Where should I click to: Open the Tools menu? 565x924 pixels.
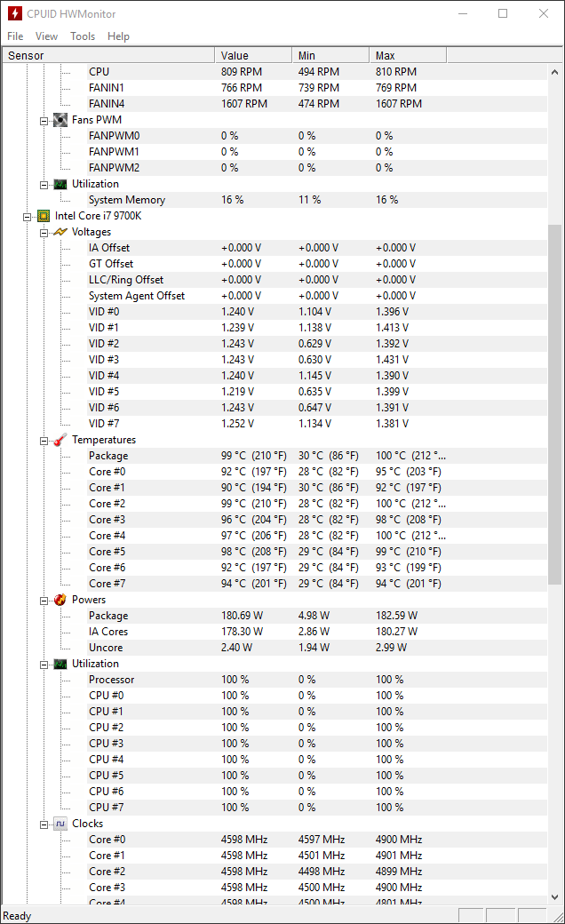(x=83, y=36)
